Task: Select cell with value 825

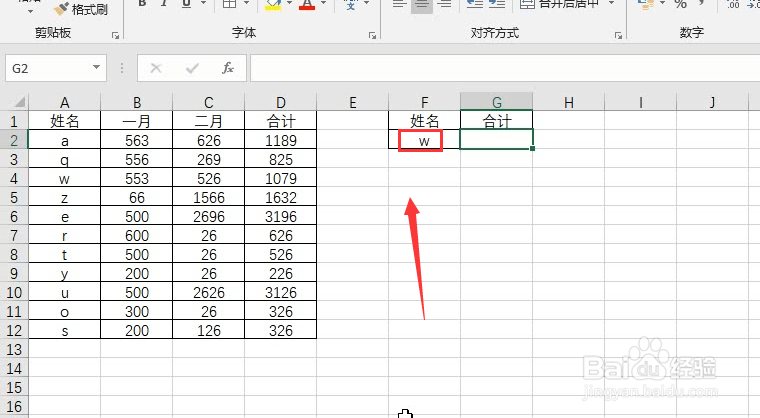Action: coord(281,160)
